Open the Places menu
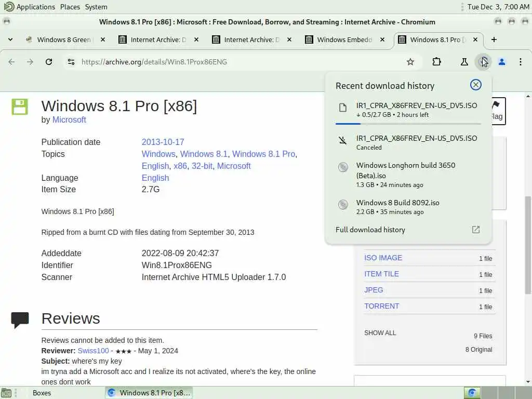The height and width of the screenshot is (399, 532). pyautogui.click(x=70, y=7)
